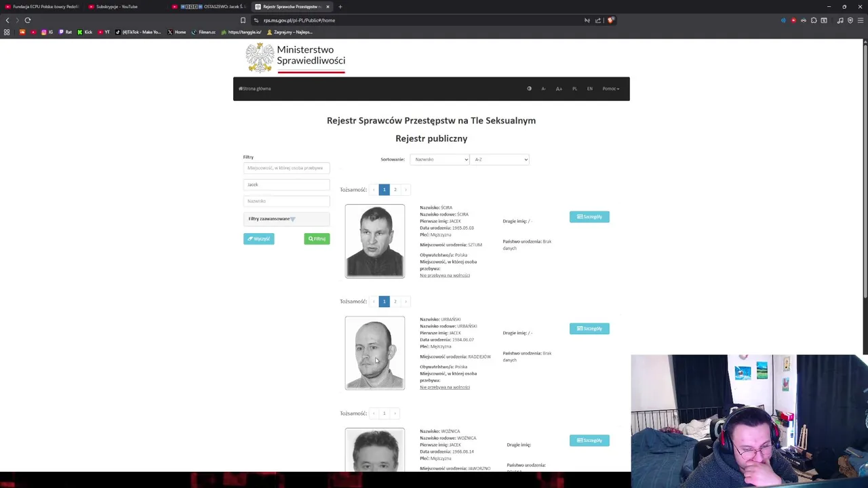Screen dimensions: 868x488
Task: Click the WOŹNICA mugshot thumbnail
Action: click(374, 450)
